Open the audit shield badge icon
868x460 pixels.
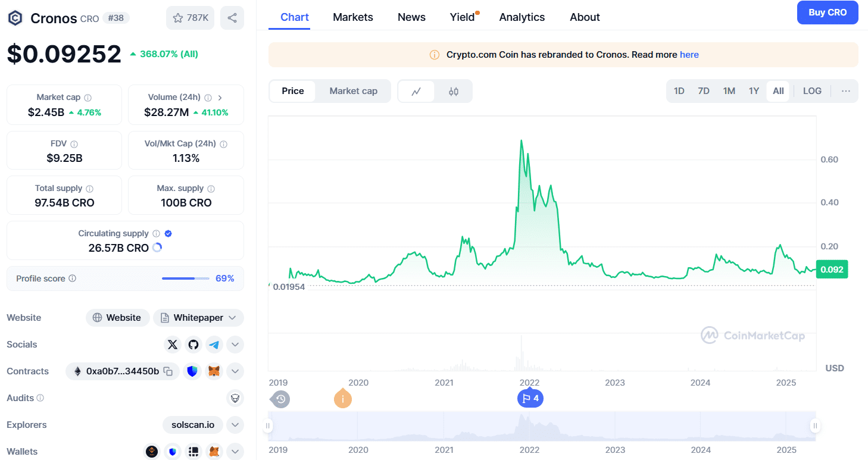click(235, 398)
